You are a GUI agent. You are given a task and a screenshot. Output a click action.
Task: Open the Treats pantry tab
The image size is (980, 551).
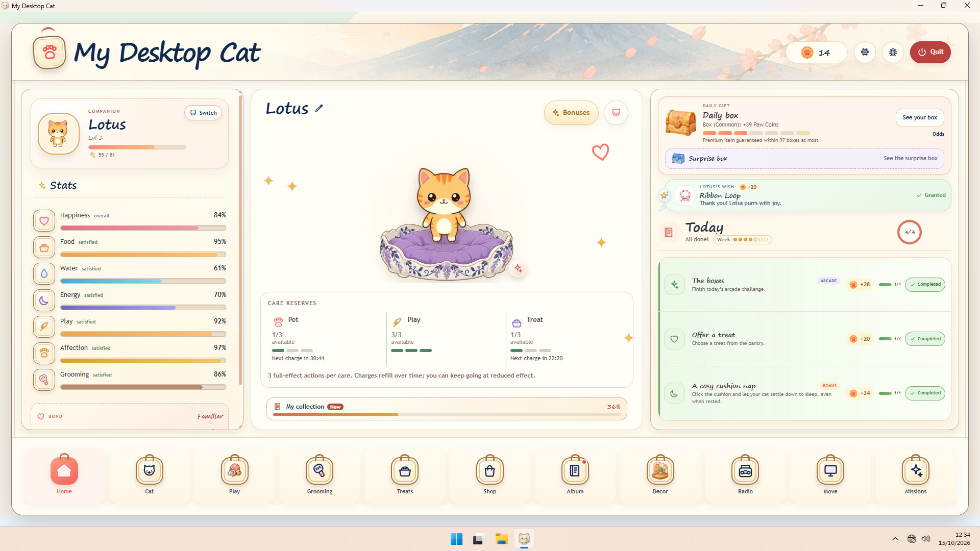click(x=405, y=475)
